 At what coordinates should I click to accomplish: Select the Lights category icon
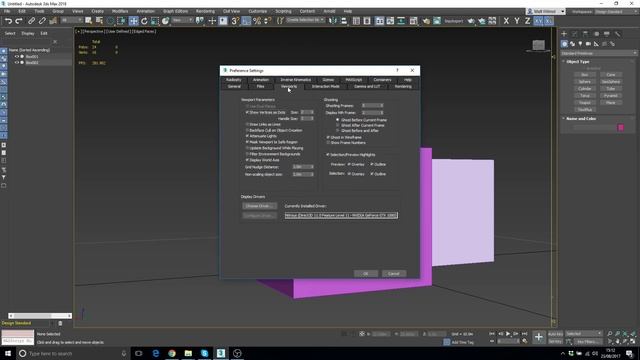tap(580, 44)
